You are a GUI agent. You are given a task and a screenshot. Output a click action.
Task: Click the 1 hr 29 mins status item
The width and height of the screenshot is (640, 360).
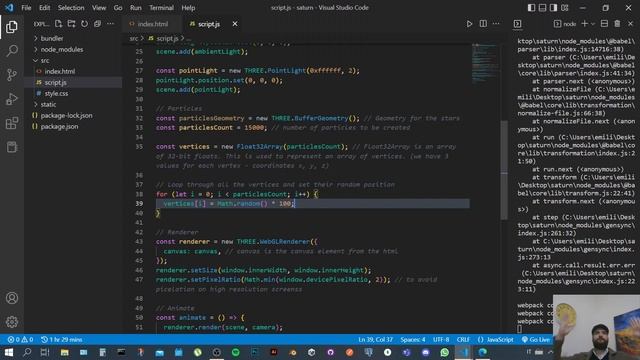point(62,340)
